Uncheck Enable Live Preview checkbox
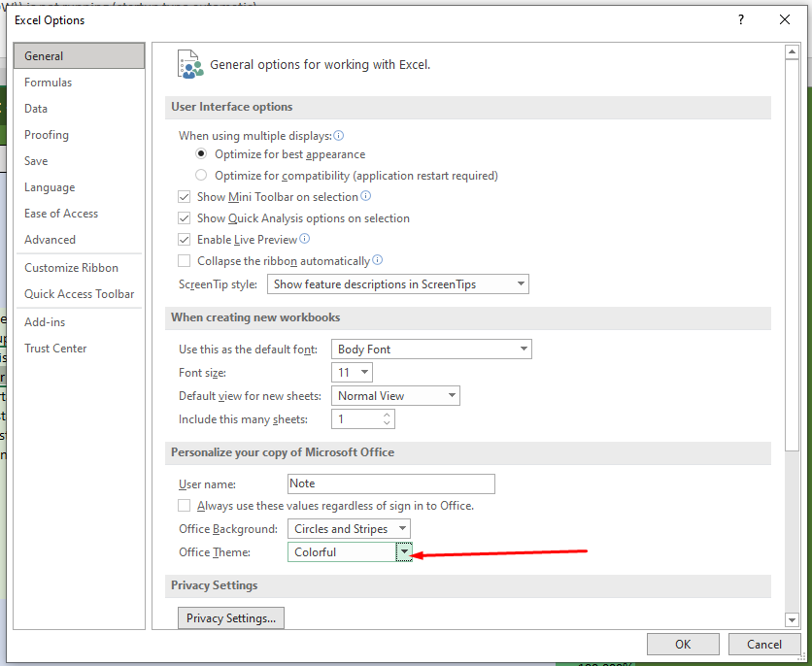The width and height of the screenshot is (812, 666). (184, 239)
